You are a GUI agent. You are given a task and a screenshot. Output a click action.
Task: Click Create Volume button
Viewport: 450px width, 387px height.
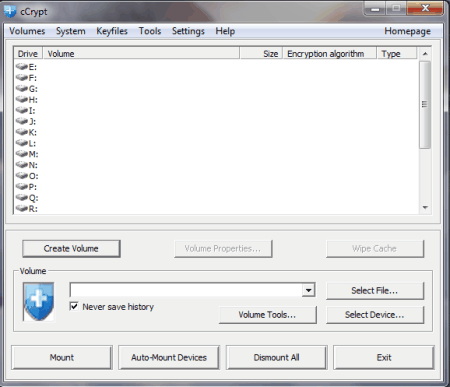pyautogui.click(x=71, y=249)
